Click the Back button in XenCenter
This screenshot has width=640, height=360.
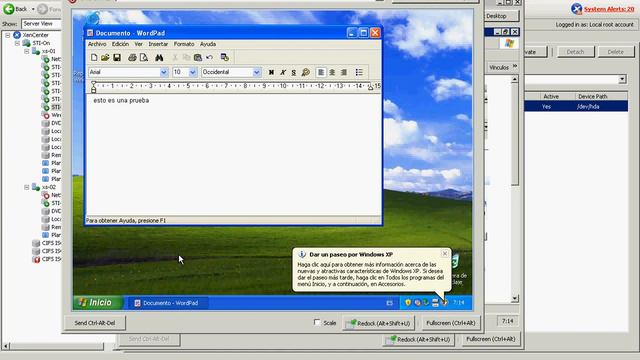16,9
